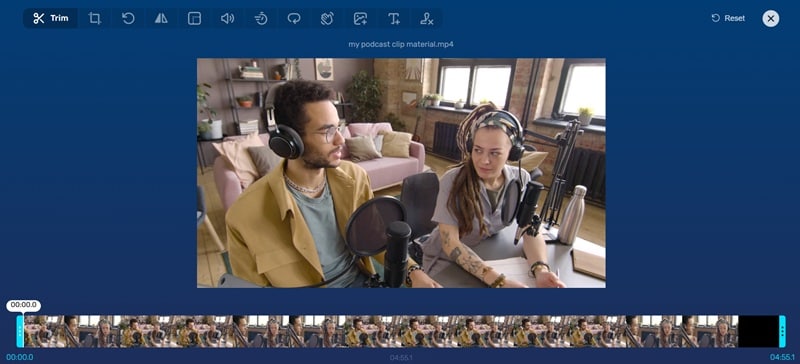Open the Stabilize (waving hand) tool
800x364 pixels.
pyautogui.click(x=327, y=18)
